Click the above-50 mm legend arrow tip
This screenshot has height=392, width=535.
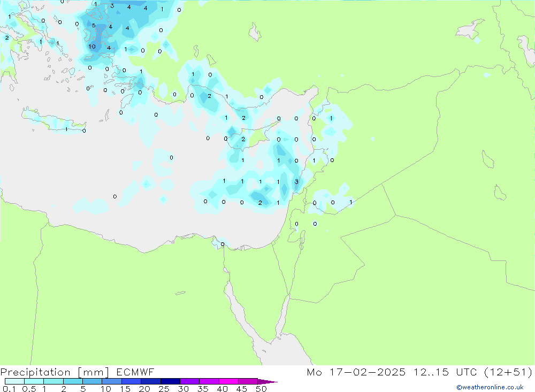(x=267, y=381)
